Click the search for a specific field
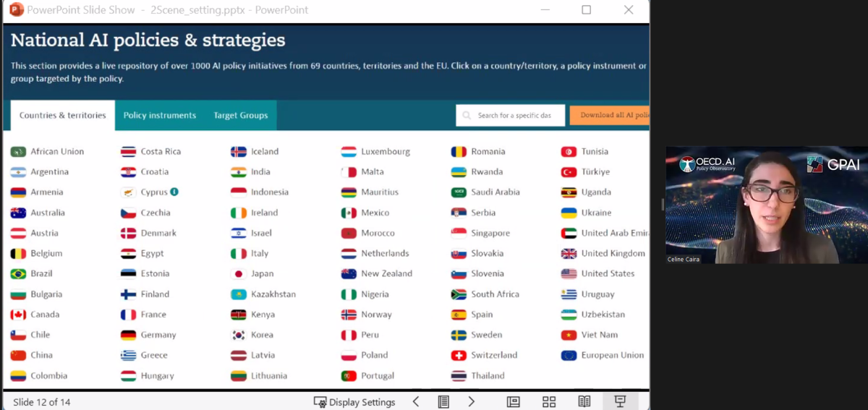The width and height of the screenshot is (868, 410). (511, 116)
